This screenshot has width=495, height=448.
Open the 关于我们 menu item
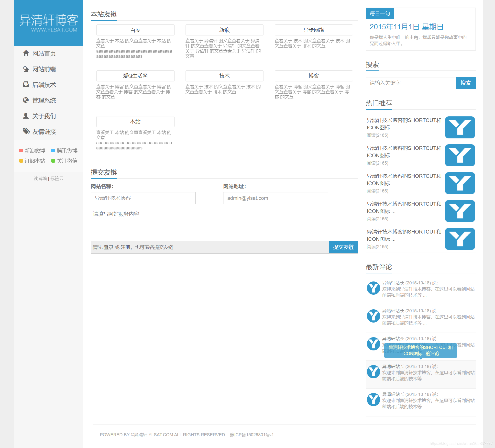pos(44,116)
